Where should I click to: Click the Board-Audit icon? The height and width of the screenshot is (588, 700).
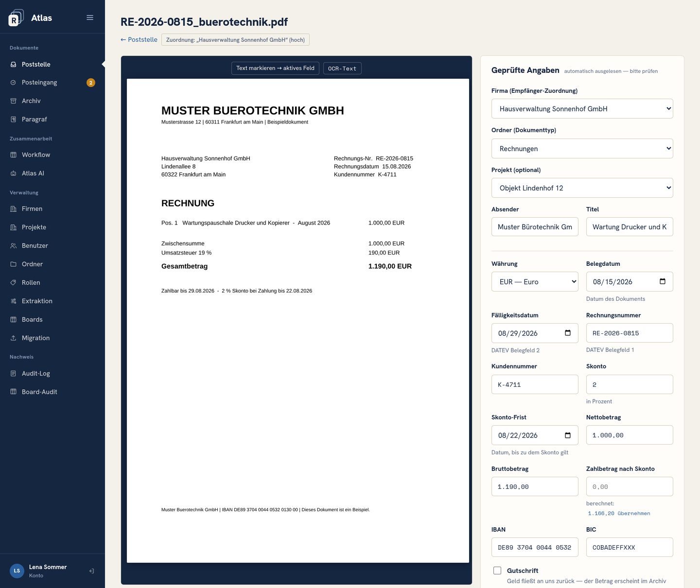coord(13,392)
